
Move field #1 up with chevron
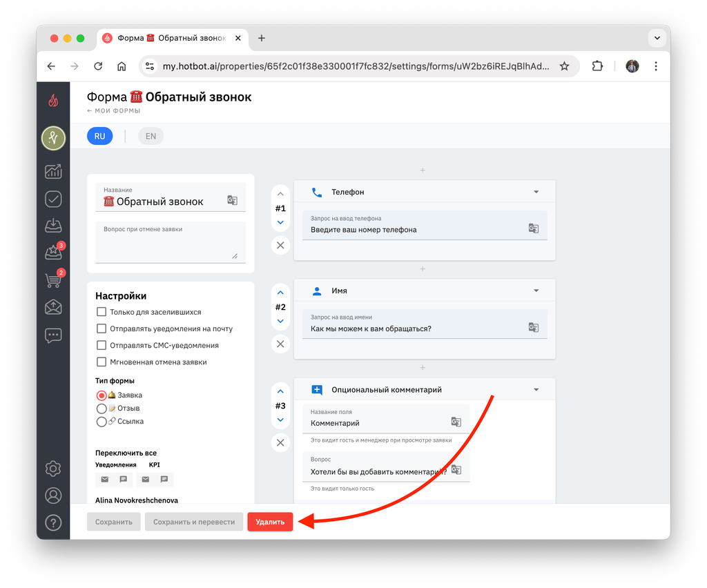tap(280, 194)
